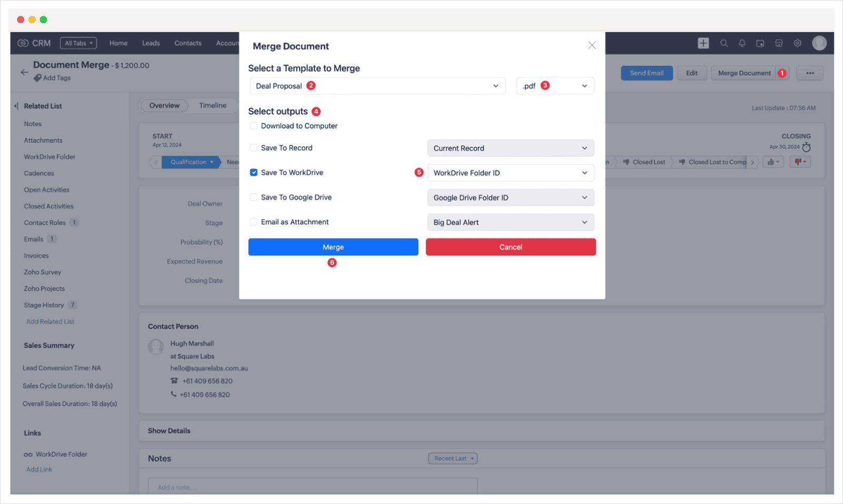
Task: Check Save To Google Drive checkbox
Action: (254, 197)
